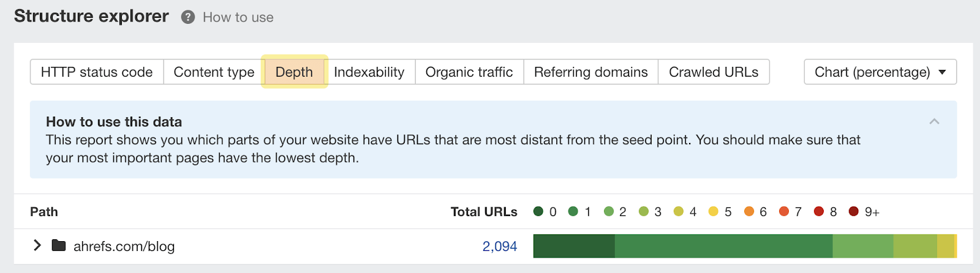This screenshot has width=980, height=273.
Task: Switch to Content type tab
Action: [214, 72]
